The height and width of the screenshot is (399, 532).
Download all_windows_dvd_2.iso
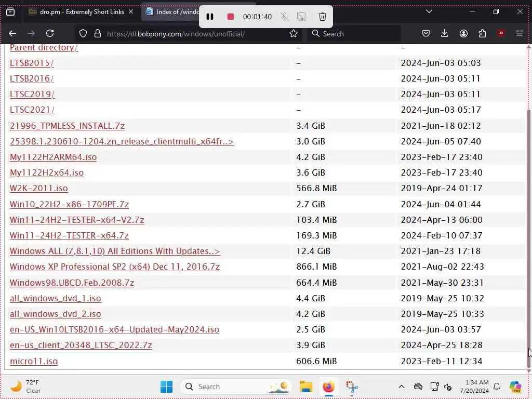(55, 314)
